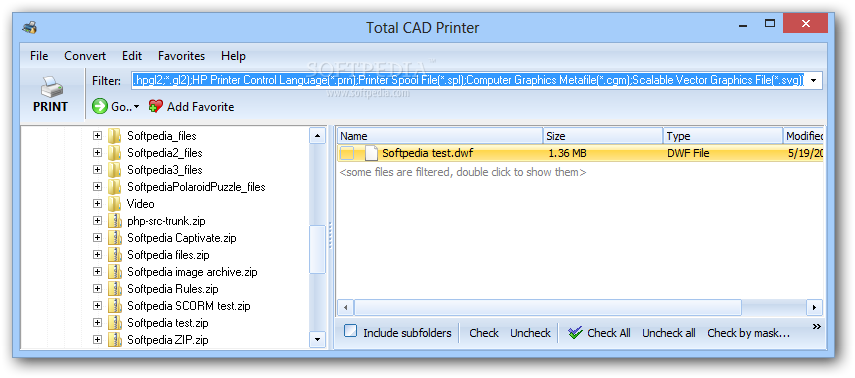Screen dimensions: 855x378
Task: Click the Softpedia3_files folder icon
Action: (114, 170)
